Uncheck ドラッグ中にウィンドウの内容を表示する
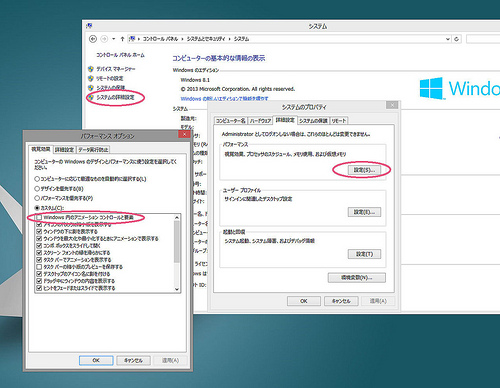The height and width of the screenshot is (388, 500). coord(39,281)
